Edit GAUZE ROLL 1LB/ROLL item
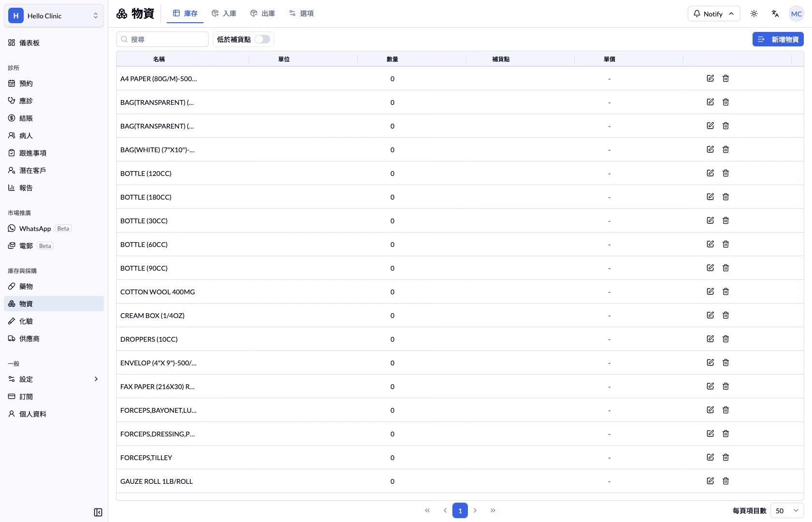 point(710,481)
